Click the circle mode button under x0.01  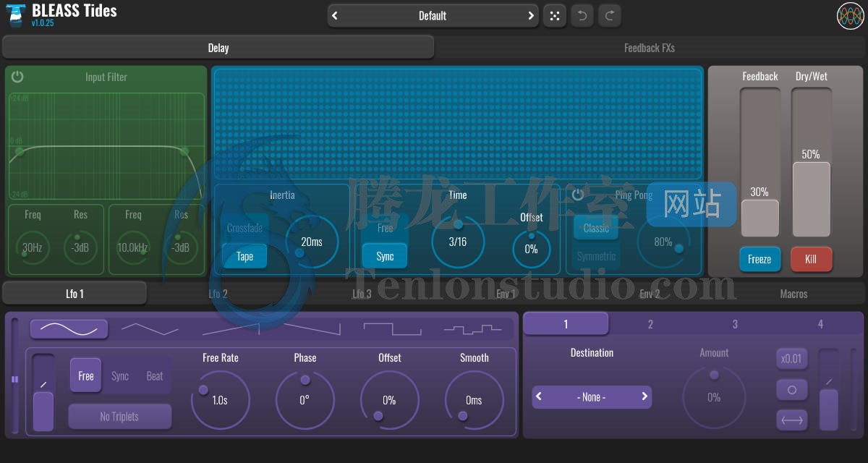(792, 390)
